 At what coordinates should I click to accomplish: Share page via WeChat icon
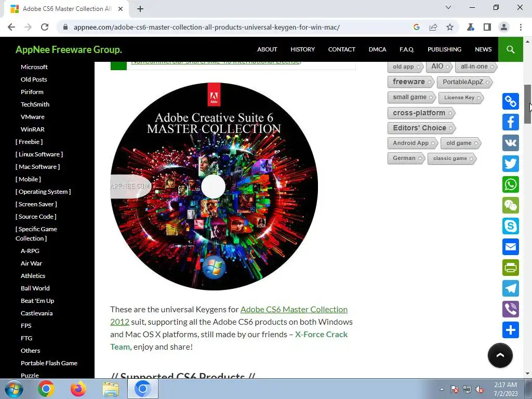pyautogui.click(x=511, y=205)
